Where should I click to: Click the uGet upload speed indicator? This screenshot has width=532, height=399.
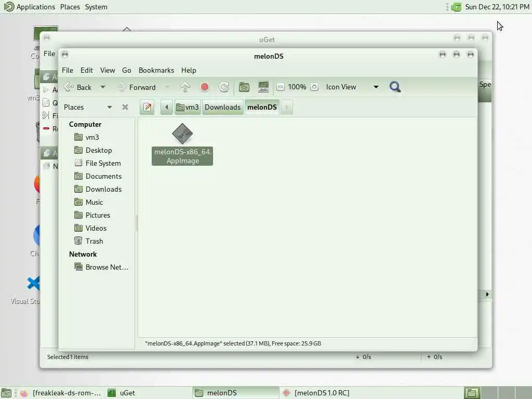tap(435, 357)
